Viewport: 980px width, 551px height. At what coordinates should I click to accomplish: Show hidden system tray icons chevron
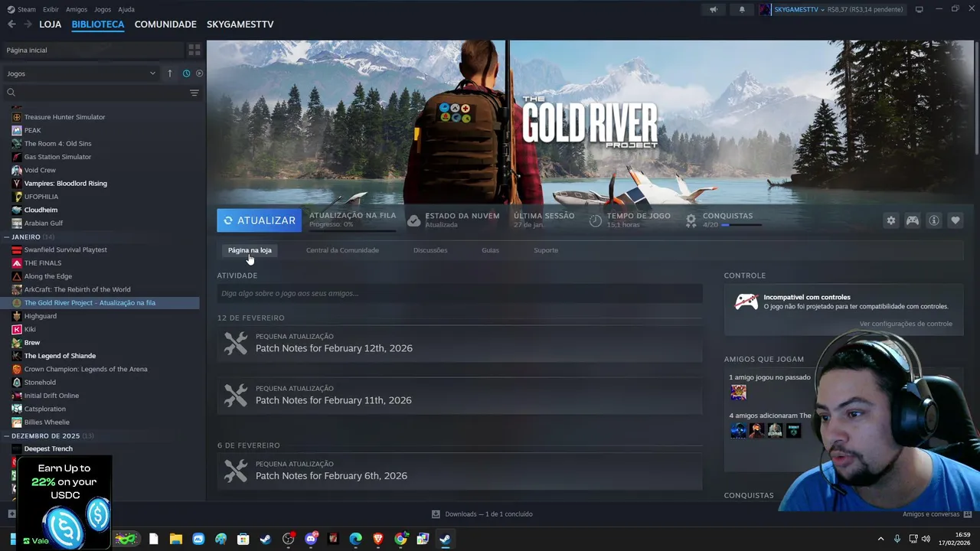[x=880, y=539]
